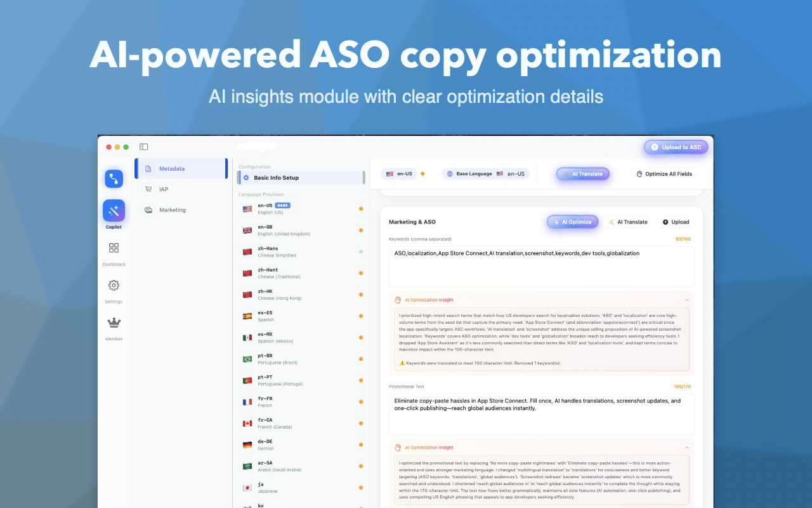Click the France flag for fr-FR
This screenshot has height=508, width=812.
pyautogui.click(x=247, y=402)
